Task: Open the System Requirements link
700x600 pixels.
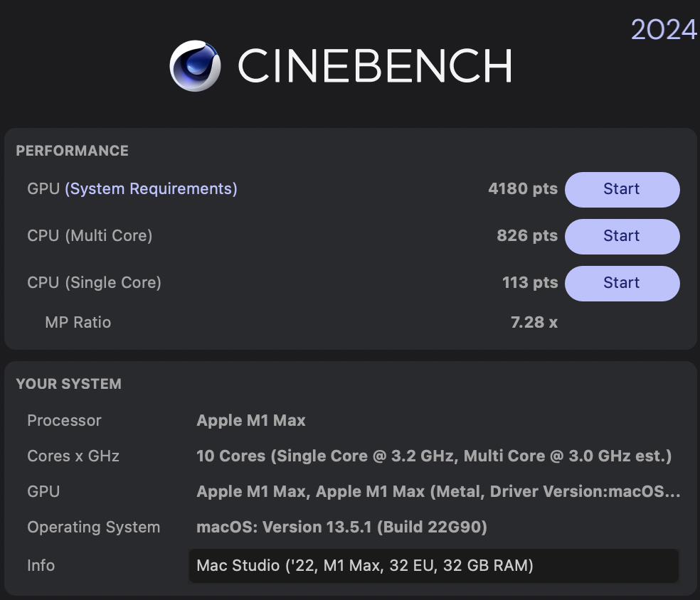Action: (151, 189)
